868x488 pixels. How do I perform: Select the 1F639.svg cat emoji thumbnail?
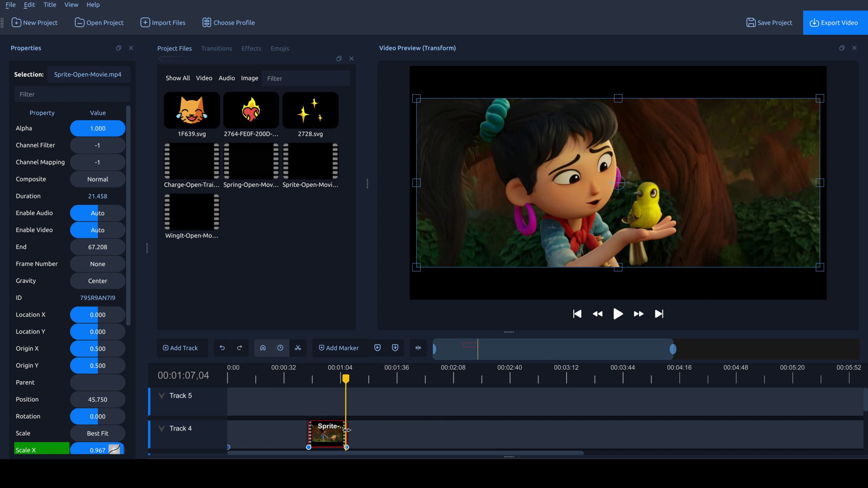(x=191, y=110)
